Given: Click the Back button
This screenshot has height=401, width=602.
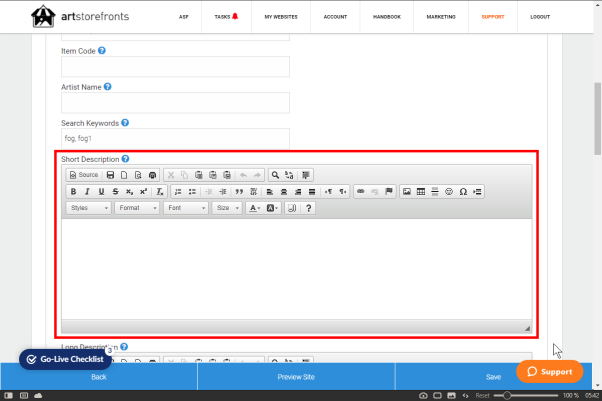Looking at the screenshot, I should [x=99, y=377].
